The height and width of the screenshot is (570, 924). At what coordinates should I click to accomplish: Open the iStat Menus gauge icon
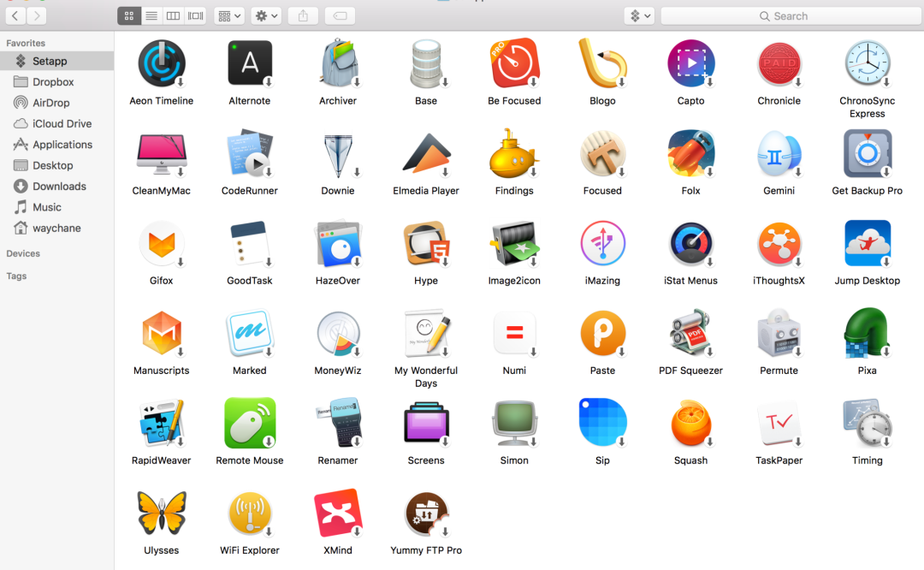[690, 243]
